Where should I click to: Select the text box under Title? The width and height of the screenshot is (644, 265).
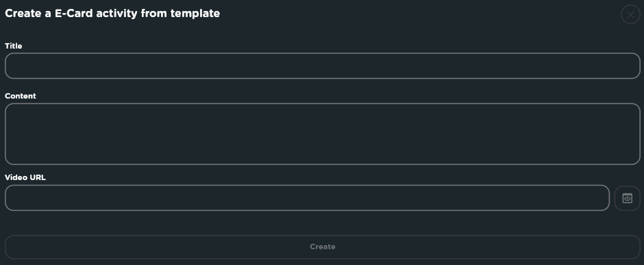[x=323, y=66]
